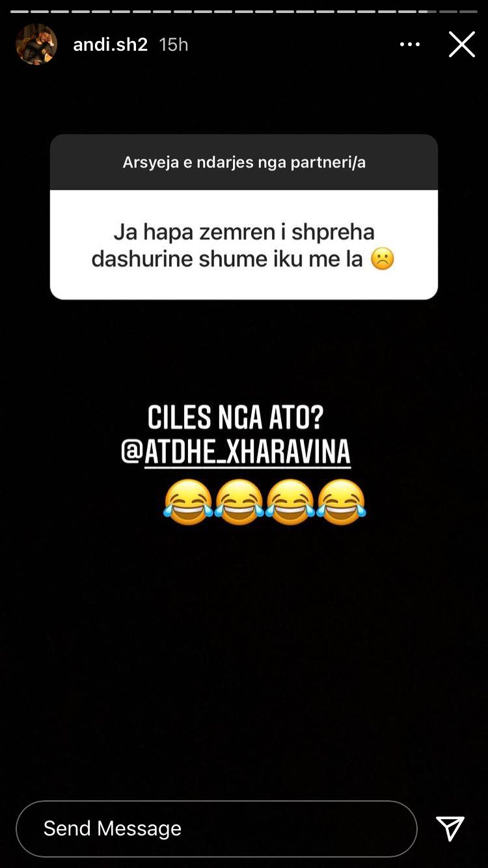Open the three-dot more options menu

pyautogui.click(x=410, y=44)
